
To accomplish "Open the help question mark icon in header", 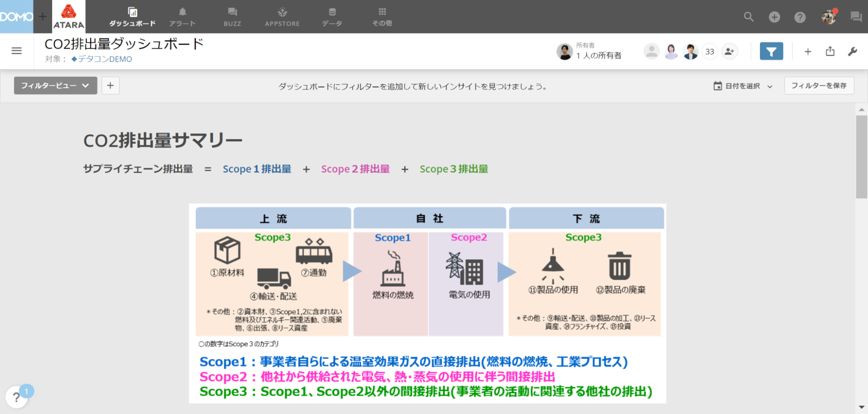I will point(799,17).
